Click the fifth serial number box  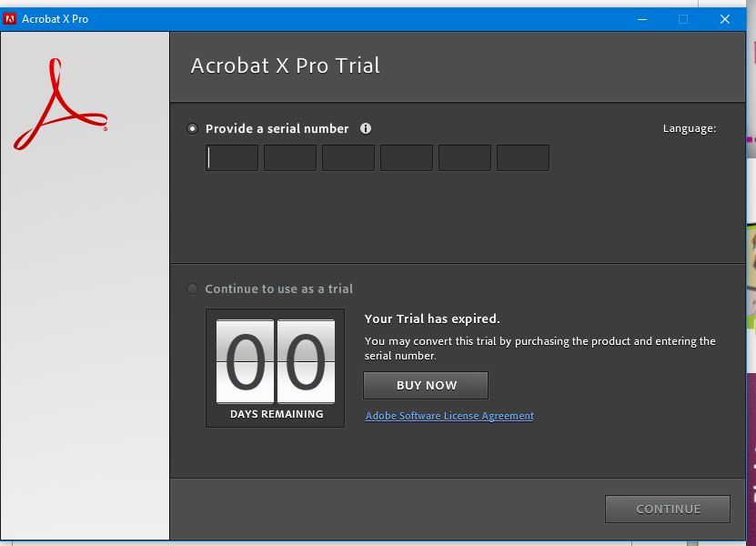click(465, 158)
